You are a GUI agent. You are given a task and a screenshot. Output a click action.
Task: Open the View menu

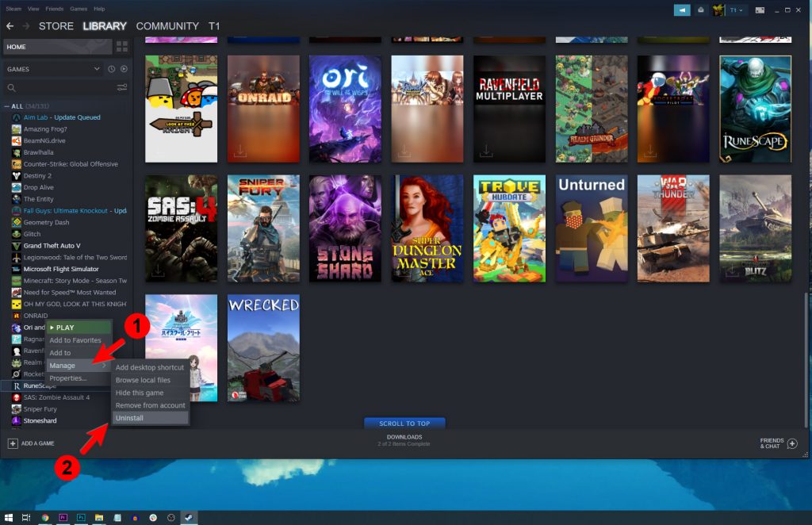[33, 9]
